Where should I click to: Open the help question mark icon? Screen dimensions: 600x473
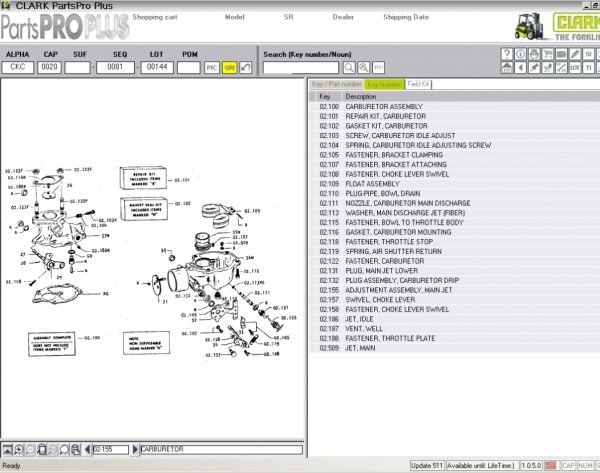(x=506, y=54)
